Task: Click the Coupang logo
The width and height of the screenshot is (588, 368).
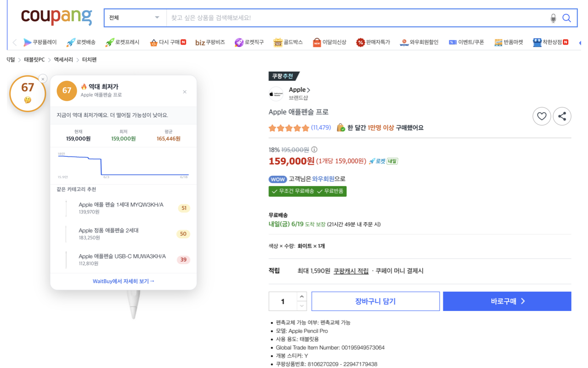Action: (57, 17)
